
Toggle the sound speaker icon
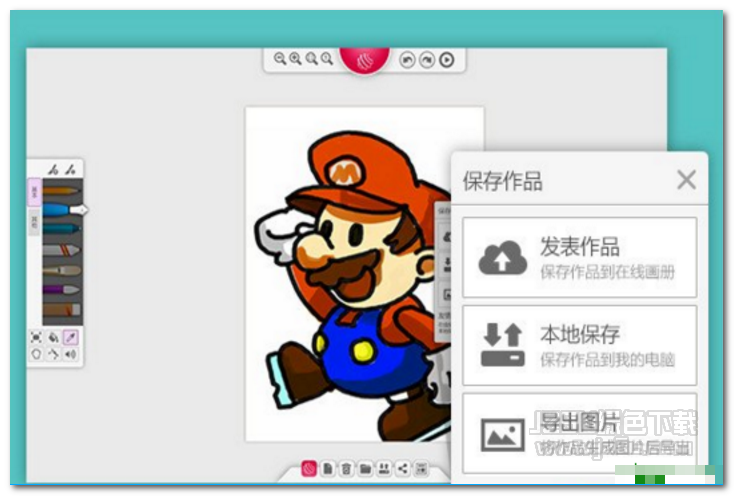pyautogui.click(x=71, y=354)
